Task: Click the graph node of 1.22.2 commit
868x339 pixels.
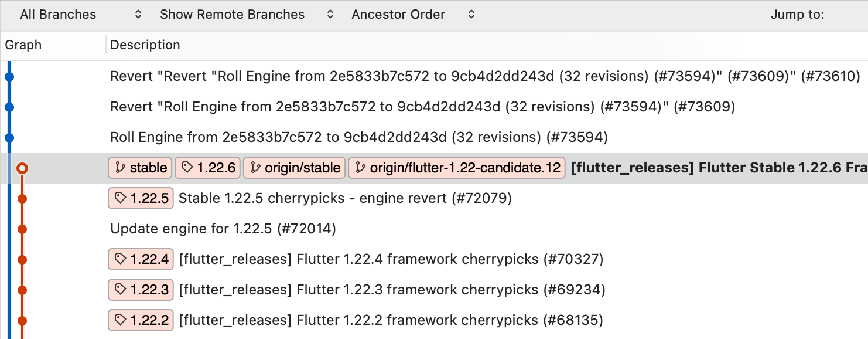Action: point(22,320)
